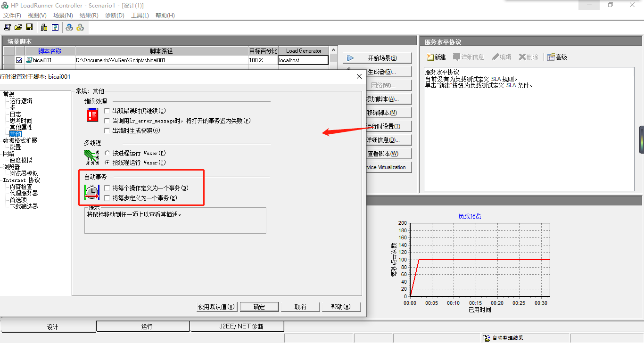Open an existing scenario with the folder icon
Viewport: 644px width, 343px height.
(x=18, y=27)
